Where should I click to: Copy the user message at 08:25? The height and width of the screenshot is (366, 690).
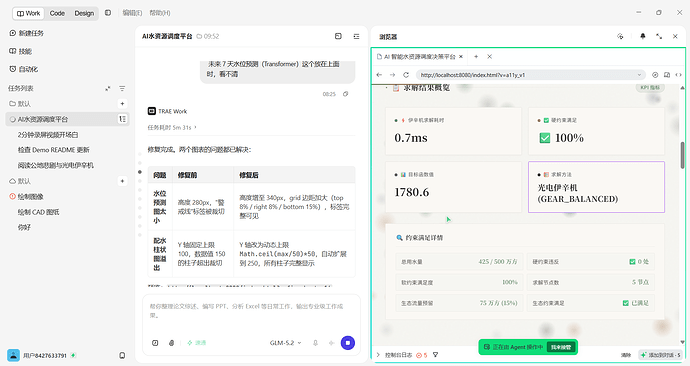346,94
